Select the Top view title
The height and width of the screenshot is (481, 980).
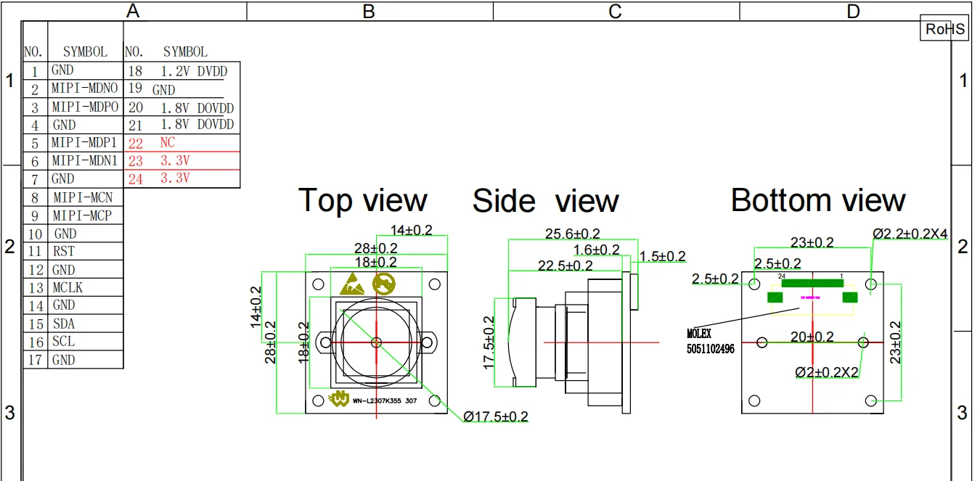point(362,200)
